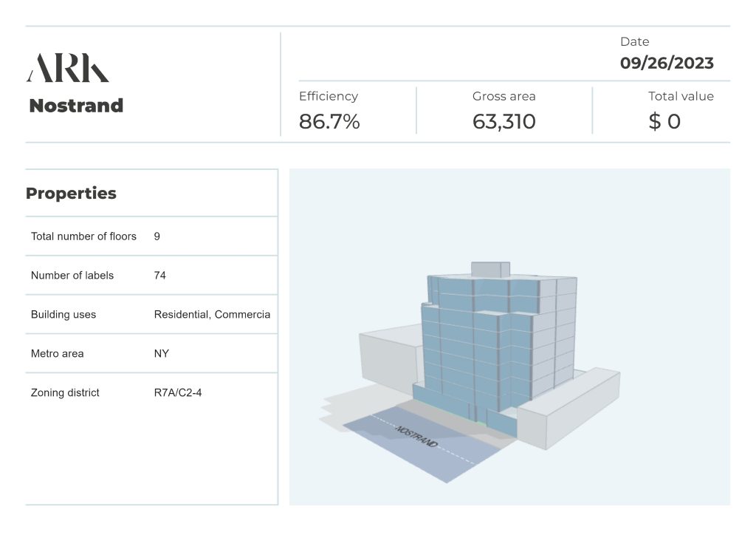This screenshot has height=535, width=756.
Task: Select the Total number of floors row label
Action: click(83, 236)
